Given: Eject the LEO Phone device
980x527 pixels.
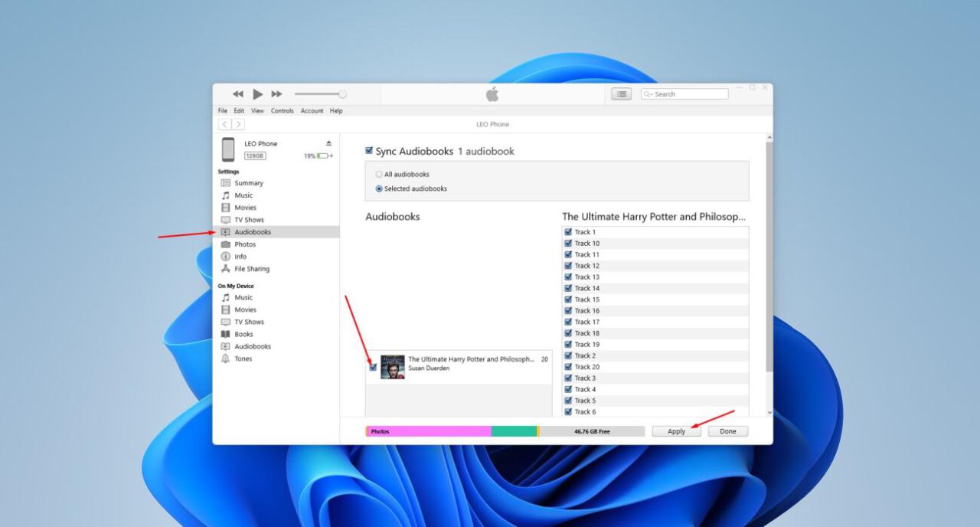Looking at the screenshot, I should pyautogui.click(x=329, y=143).
